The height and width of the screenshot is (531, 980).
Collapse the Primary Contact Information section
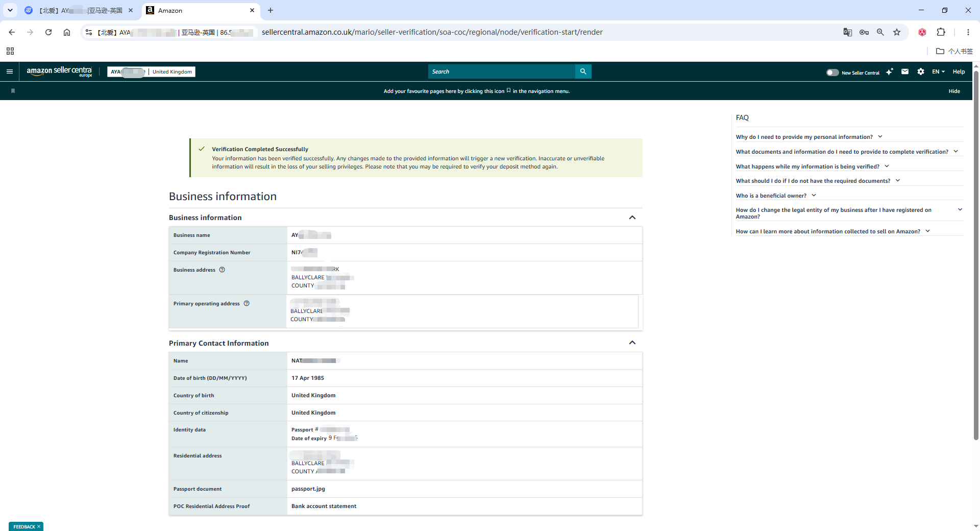(x=632, y=343)
